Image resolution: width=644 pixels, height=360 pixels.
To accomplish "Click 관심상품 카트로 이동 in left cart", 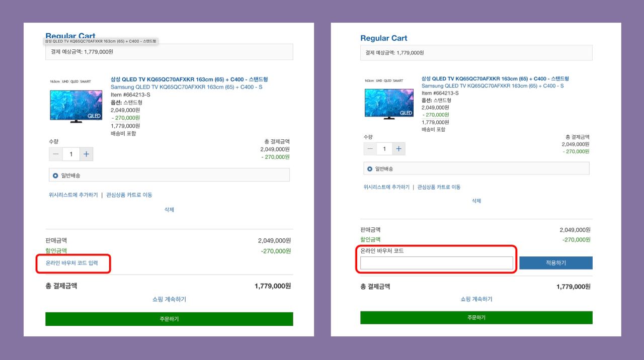I will pyautogui.click(x=129, y=195).
